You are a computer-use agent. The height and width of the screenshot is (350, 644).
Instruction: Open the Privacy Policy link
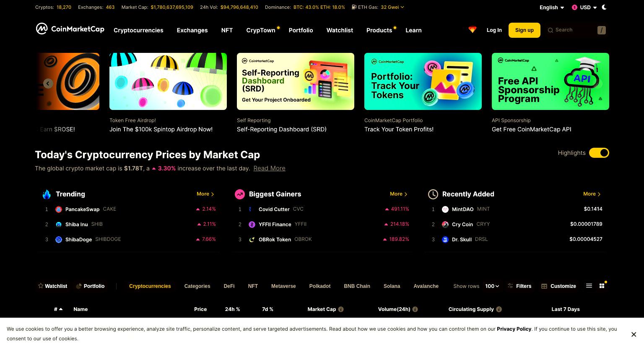tap(514, 329)
